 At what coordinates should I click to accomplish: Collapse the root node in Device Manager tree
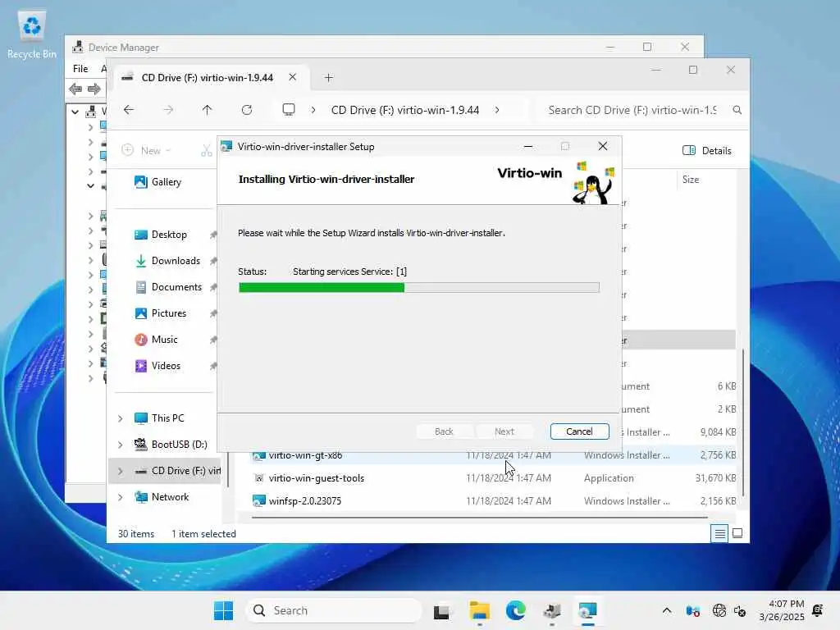point(75,112)
